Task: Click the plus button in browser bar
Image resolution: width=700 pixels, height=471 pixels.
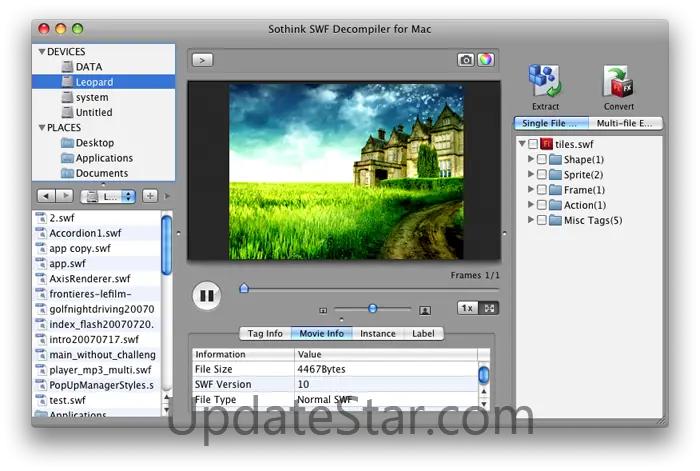Action: click(x=150, y=196)
